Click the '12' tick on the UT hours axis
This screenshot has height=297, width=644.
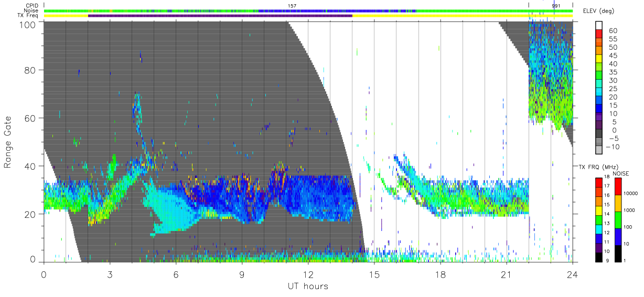pos(308,274)
